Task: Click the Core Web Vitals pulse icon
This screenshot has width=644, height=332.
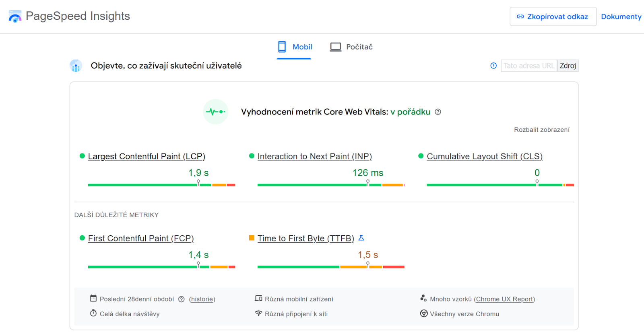Action: (215, 112)
